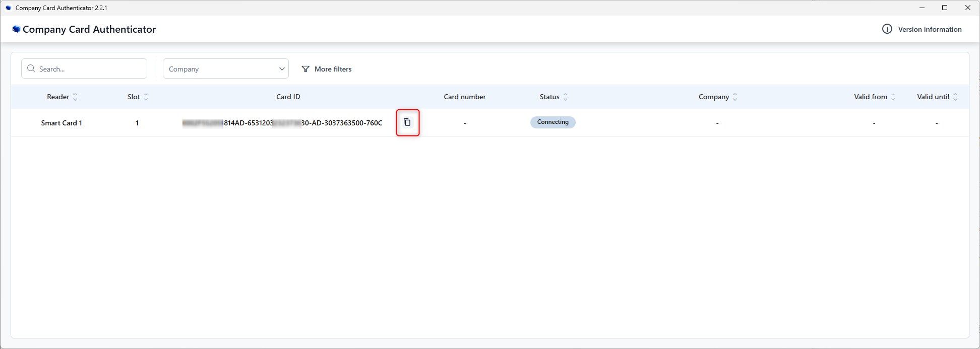Focus the Search input field
The image size is (980, 349).
tap(84, 68)
